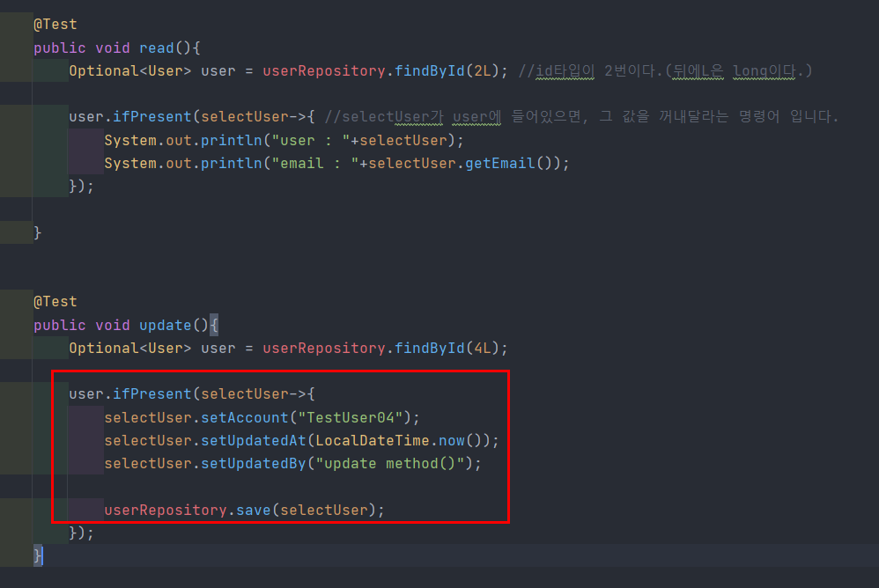Click Optional<User> in update method
Viewport: 879px width, 588px height.
(x=130, y=348)
